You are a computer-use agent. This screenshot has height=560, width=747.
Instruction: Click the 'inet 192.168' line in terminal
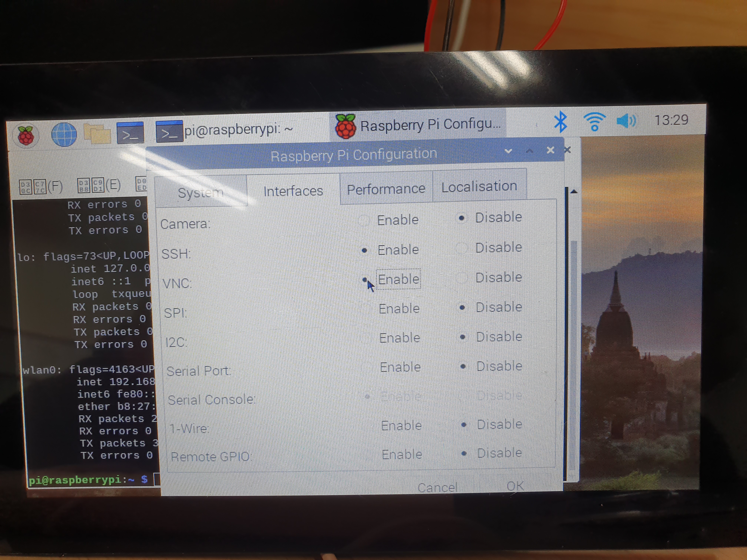click(x=116, y=382)
